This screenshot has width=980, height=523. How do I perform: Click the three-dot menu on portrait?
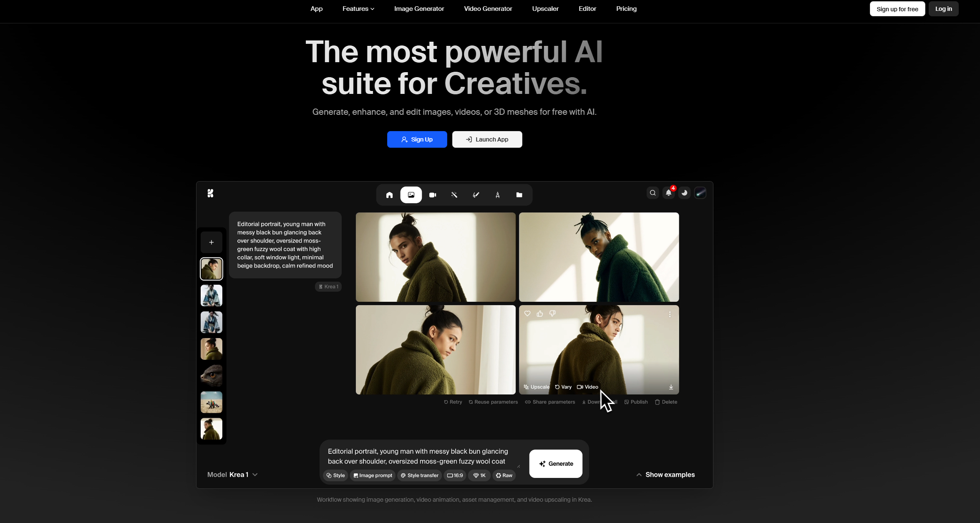(670, 314)
